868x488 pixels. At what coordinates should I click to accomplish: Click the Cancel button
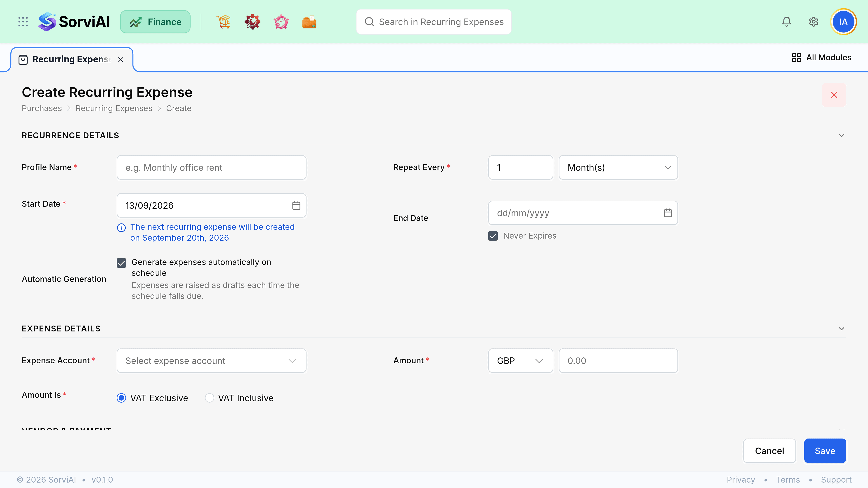point(770,451)
